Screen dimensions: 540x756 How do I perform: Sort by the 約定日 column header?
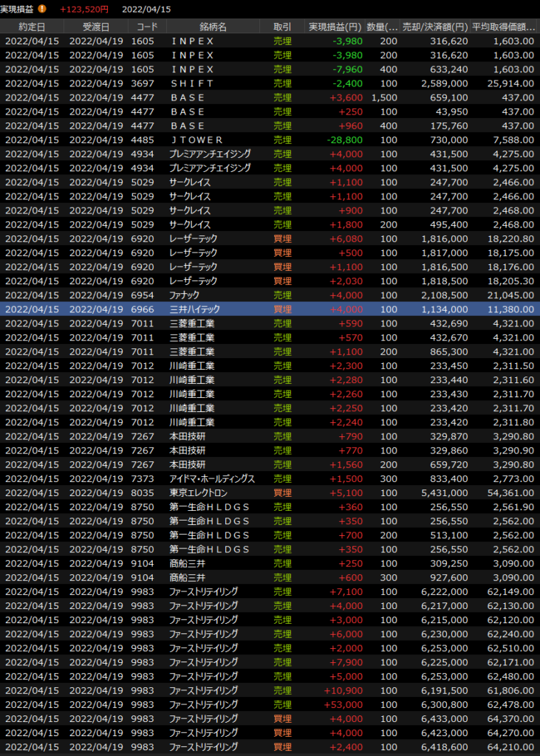[x=31, y=27]
